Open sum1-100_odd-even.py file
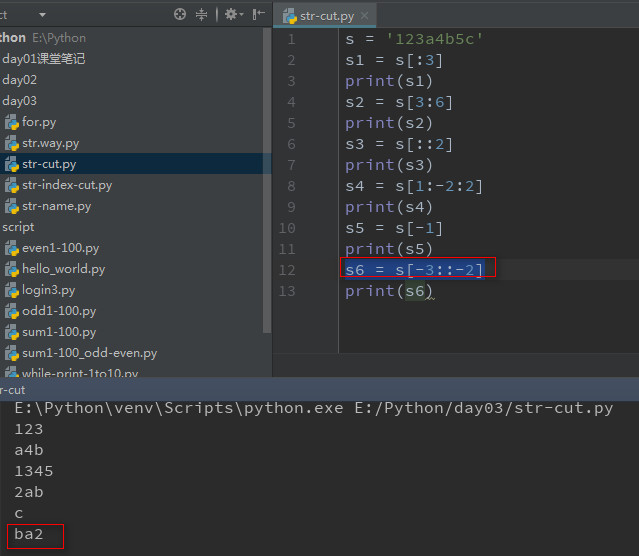Image resolution: width=639 pixels, height=556 pixels. (x=90, y=353)
